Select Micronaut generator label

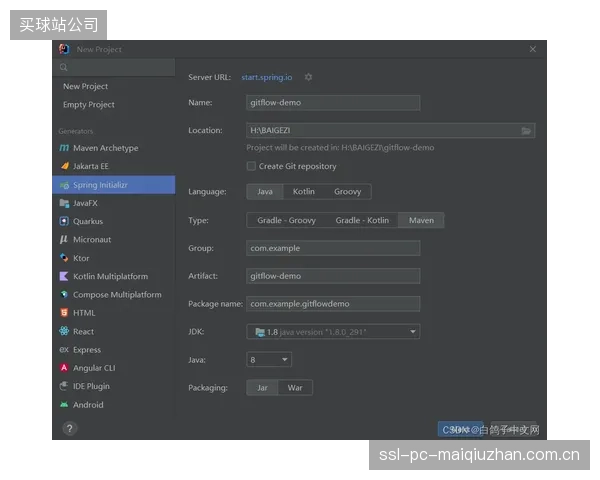tap(92, 239)
